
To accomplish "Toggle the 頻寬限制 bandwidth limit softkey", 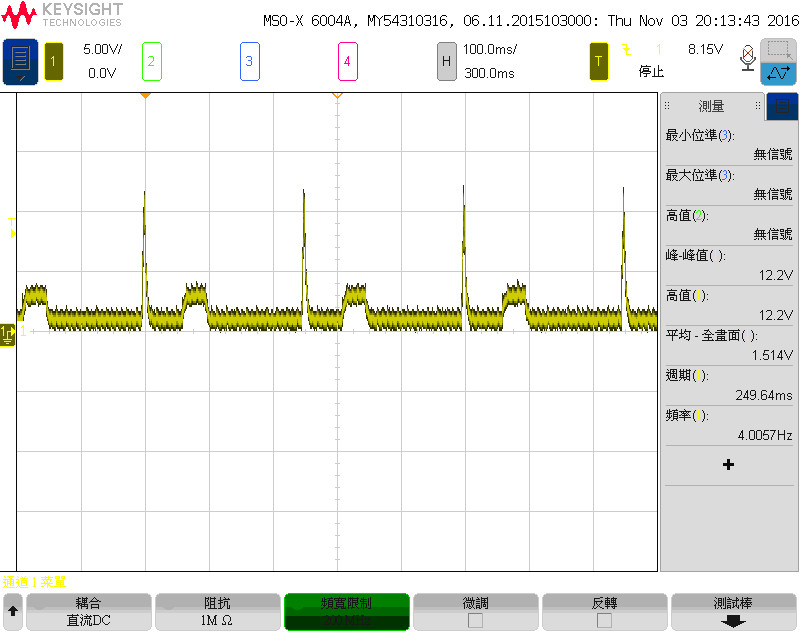I will [346, 612].
